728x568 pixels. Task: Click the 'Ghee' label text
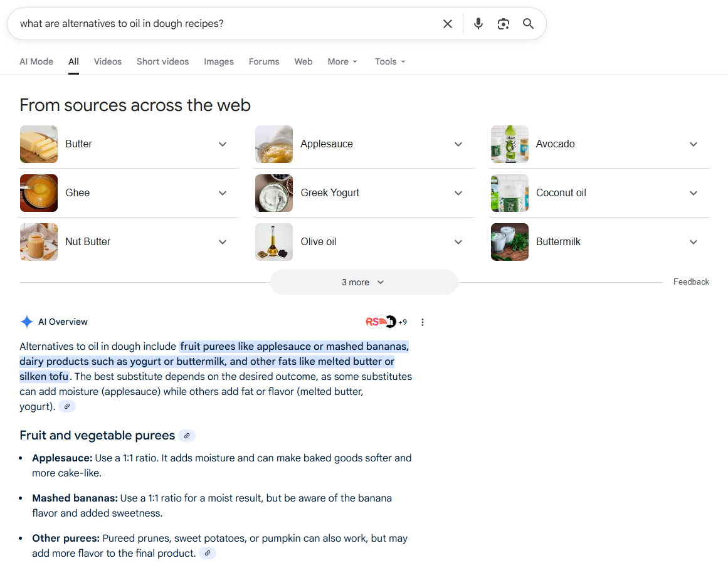click(x=78, y=192)
